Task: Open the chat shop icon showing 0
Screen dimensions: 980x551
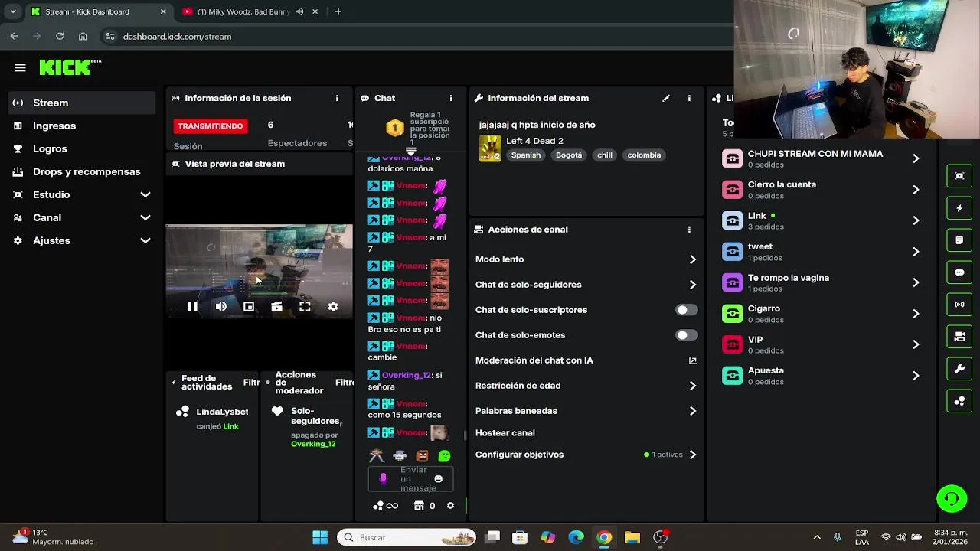Action: coord(424,506)
